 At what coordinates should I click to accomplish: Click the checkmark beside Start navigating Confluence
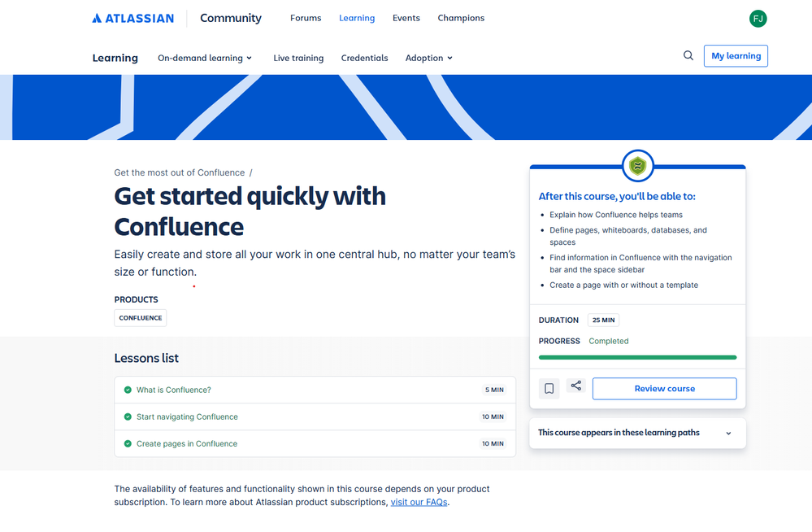tap(128, 416)
